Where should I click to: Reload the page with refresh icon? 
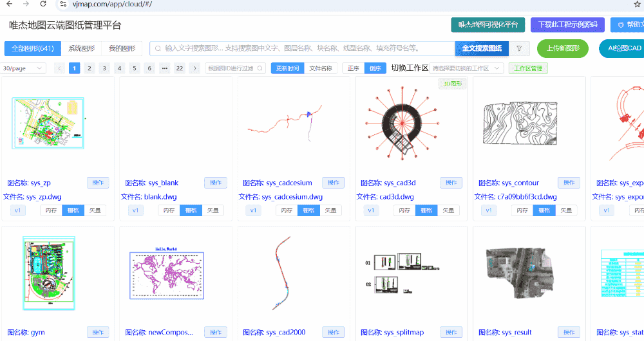pos(43,4)
